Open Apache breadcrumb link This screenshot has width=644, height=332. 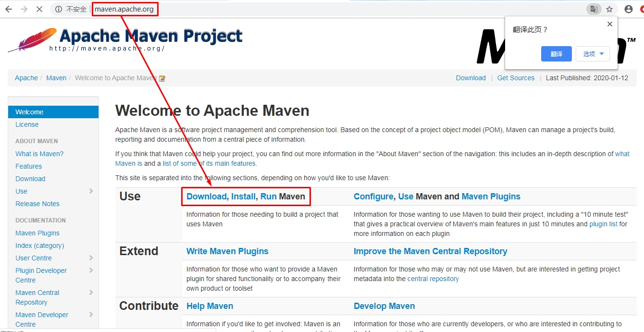pos(26,78)
